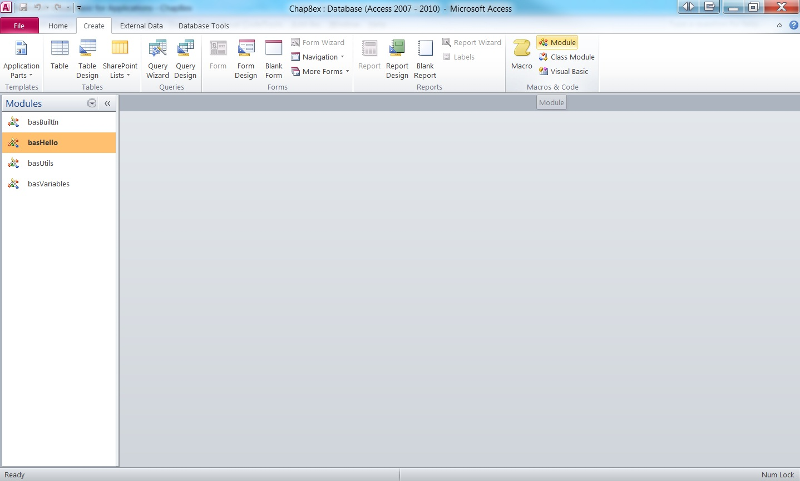Open the File tab
Image resolution: width=800 pixels, height=481 pixels.
(19, 26)
